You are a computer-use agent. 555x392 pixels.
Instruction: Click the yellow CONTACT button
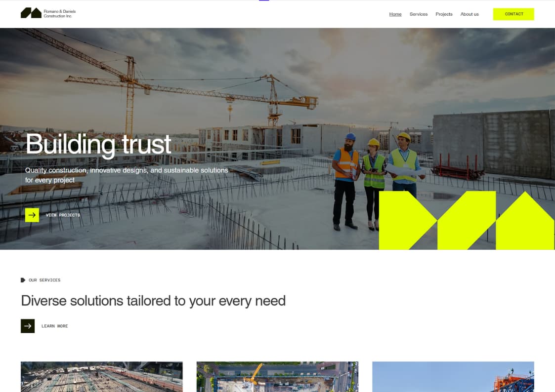(x=513, y=14)
